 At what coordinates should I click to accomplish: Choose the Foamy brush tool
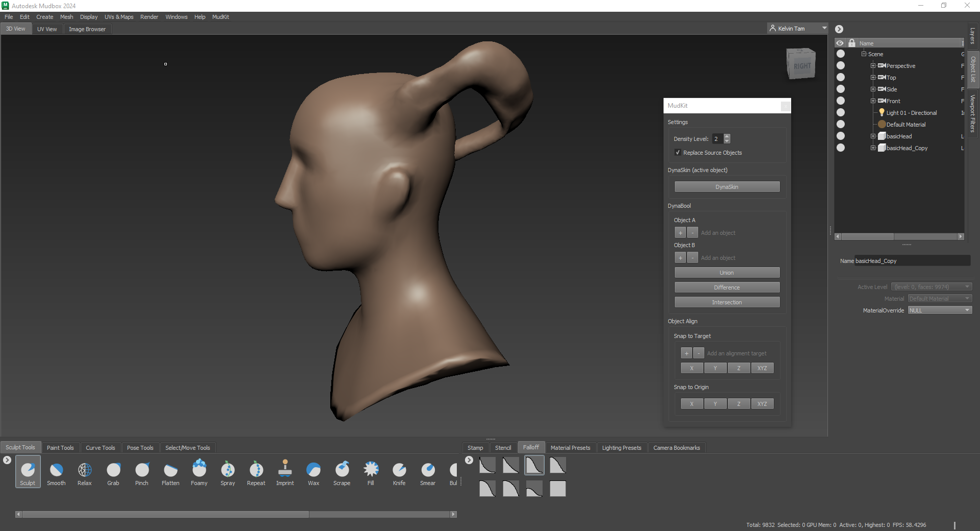[199, 470]
